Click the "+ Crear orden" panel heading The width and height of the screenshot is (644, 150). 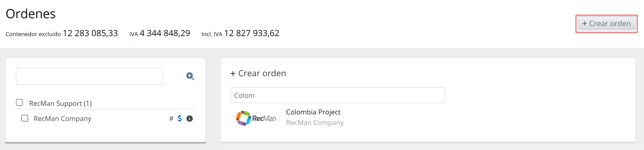pos(258,73)
